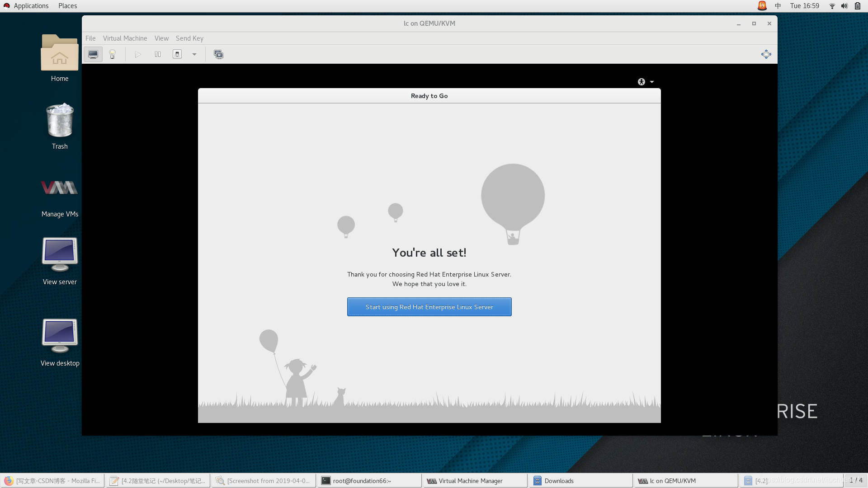The height and width of the screenshot is (488, 868).
Task: Open the File menu
Action: 90,38
